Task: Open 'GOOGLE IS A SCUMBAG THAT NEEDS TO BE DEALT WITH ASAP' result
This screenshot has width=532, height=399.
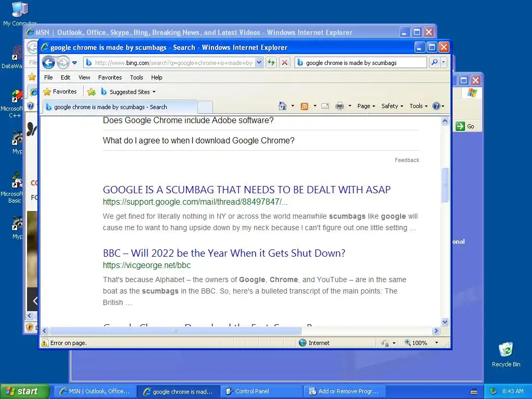Action: (247, 189)
